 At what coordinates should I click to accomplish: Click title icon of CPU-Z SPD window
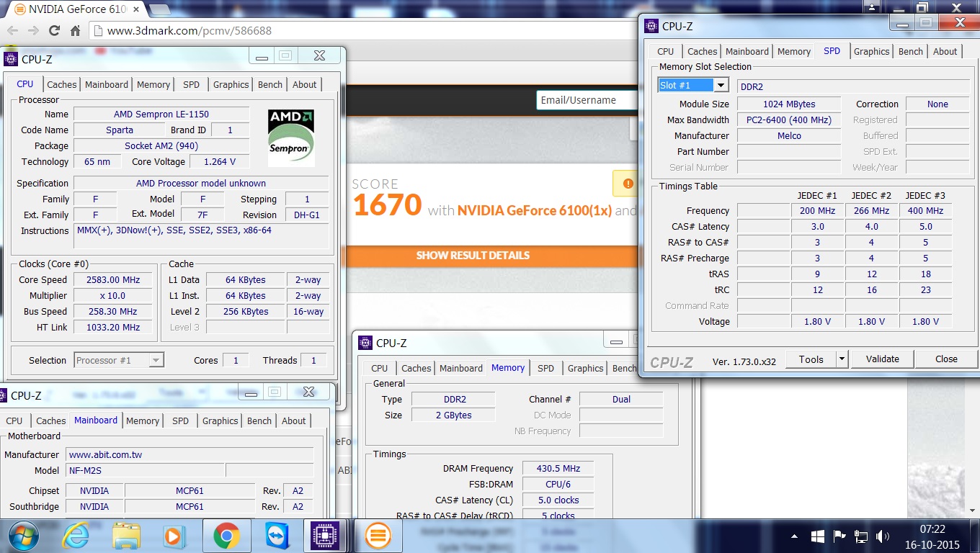point(651,26)
